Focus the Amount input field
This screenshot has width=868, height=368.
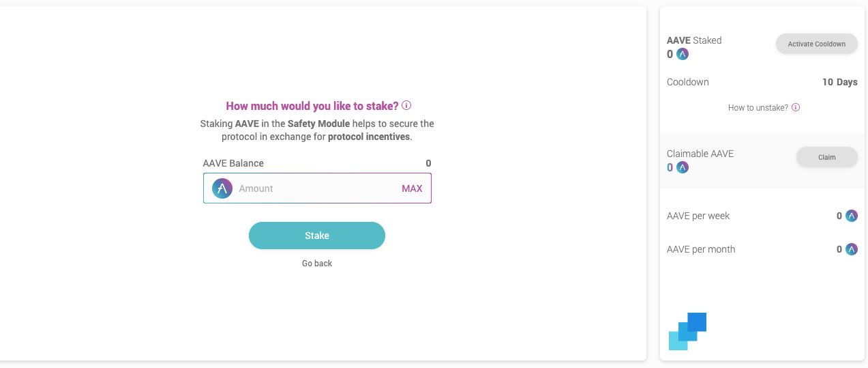316,188
